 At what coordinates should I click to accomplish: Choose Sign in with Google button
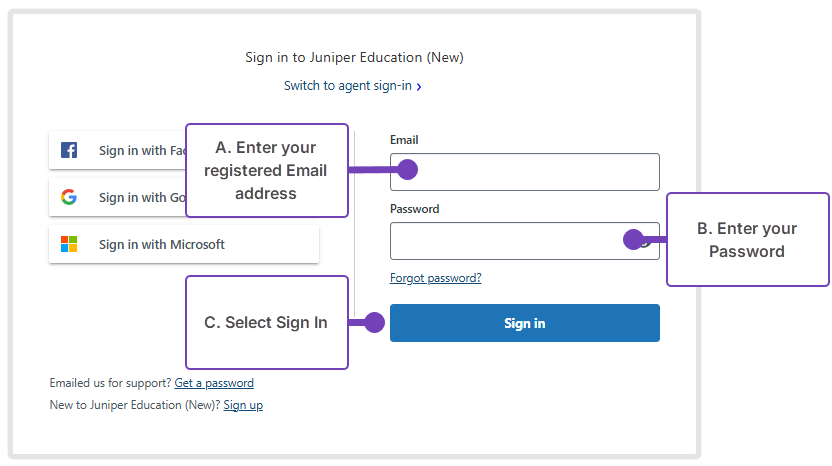[x=118, y=197]
